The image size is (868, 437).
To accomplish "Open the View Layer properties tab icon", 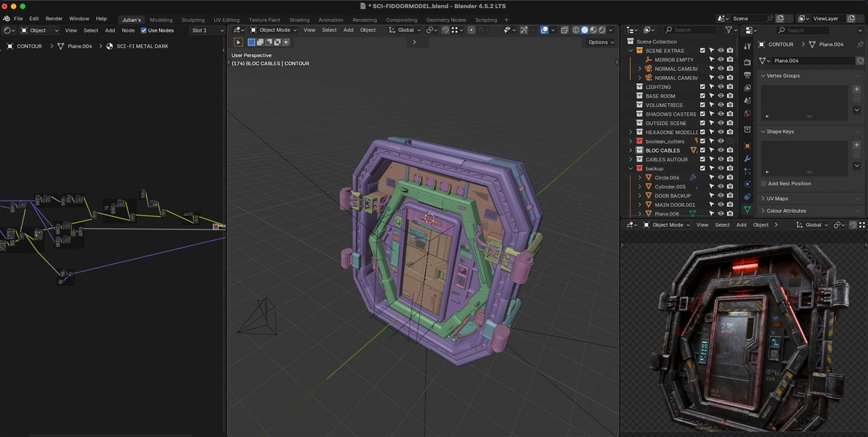I will point(747,88).
